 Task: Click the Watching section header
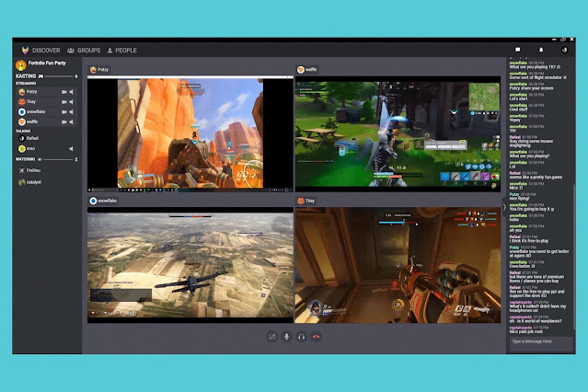click(47, 159)
